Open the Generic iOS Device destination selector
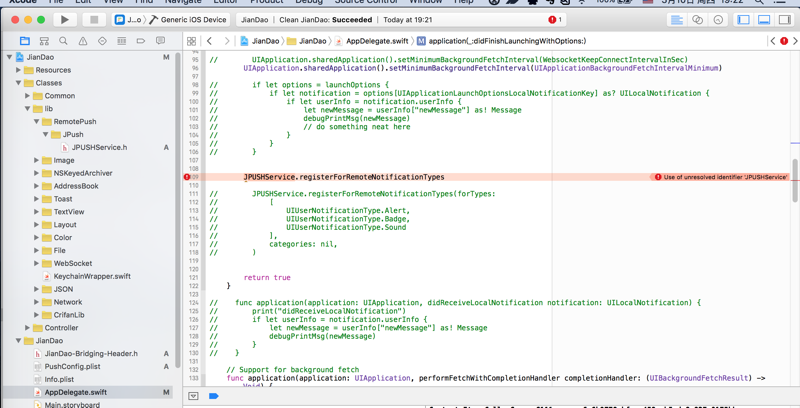This screenshot has height=408, width=800. [188, 20]
